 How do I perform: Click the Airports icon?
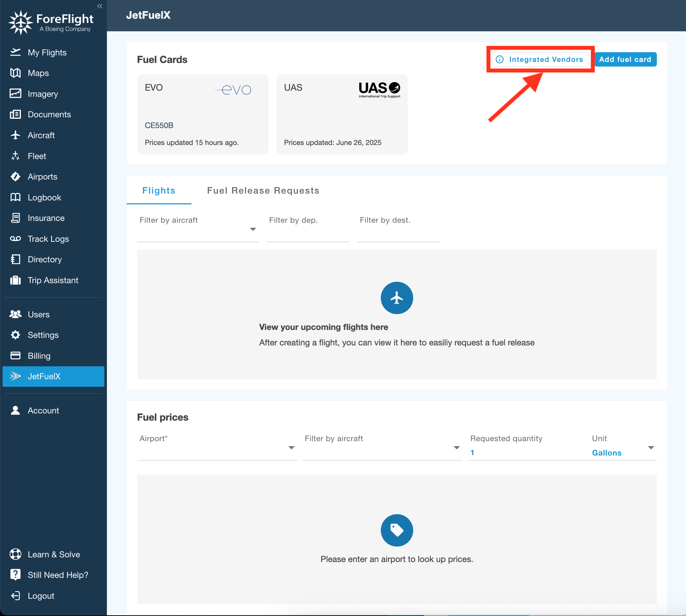click(x=15, y=176)
